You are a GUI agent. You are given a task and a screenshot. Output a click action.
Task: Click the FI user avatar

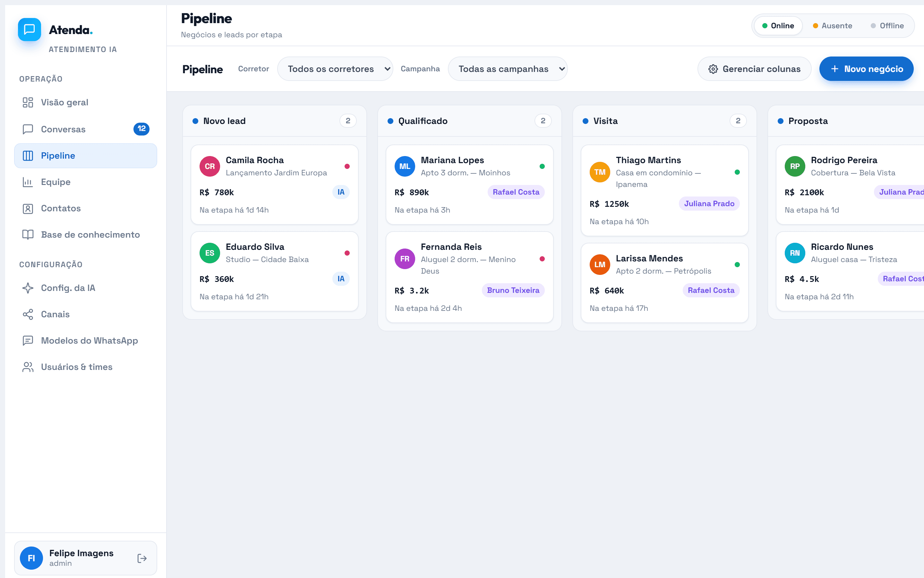tap(31, 558)
